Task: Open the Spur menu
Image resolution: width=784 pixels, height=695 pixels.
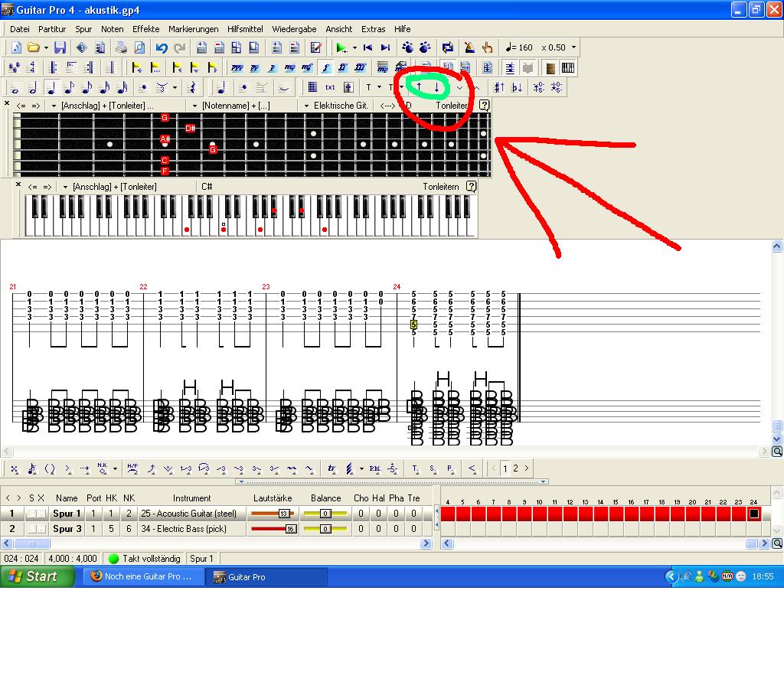Action: pyautogui.click(x=83, y=29)
